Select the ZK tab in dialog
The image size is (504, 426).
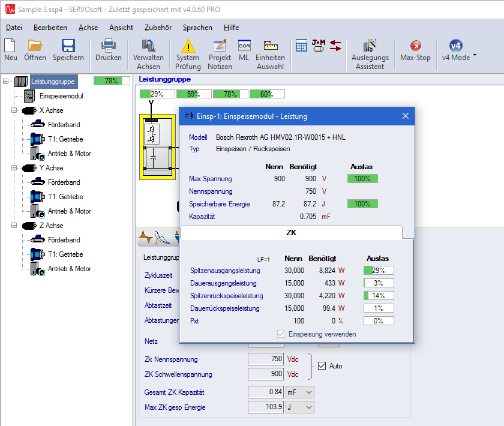[290, 232]
